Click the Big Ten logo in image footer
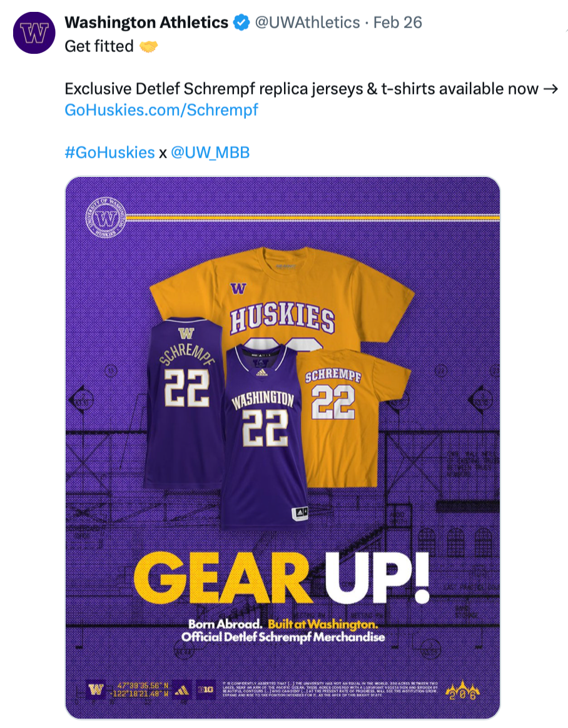 coord(206,690)
